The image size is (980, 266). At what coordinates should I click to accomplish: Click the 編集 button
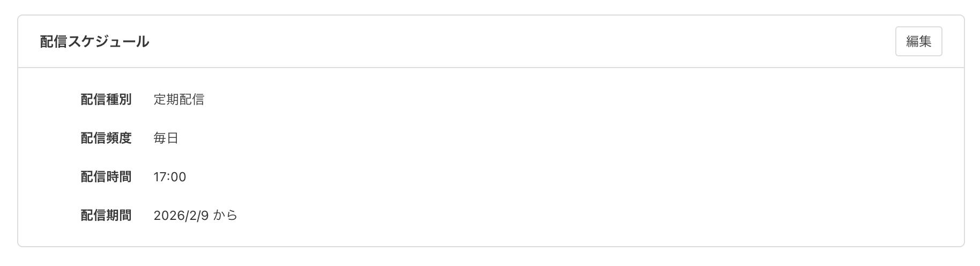918,41
